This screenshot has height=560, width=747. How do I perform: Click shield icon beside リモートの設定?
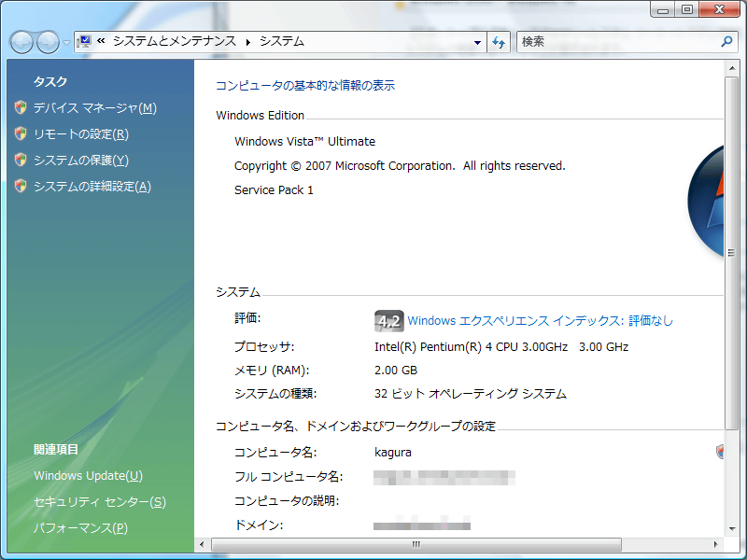tap(21, 133)
